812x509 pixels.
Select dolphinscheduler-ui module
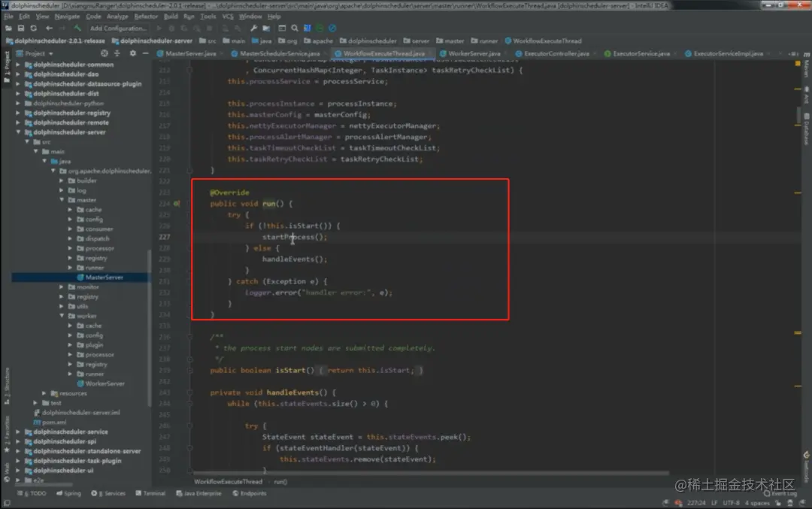point(59,471)
